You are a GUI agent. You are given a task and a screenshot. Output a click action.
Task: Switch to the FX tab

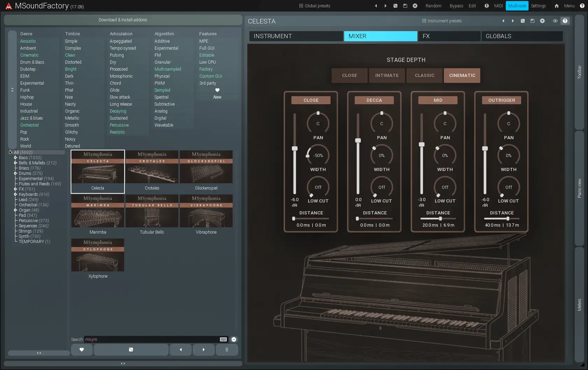coord(449,36)
